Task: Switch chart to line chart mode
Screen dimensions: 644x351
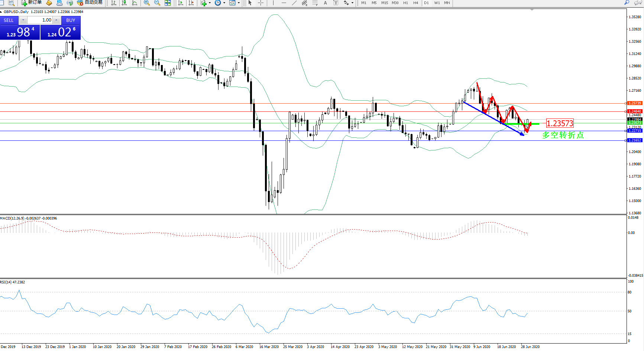Action: point(135,3)
